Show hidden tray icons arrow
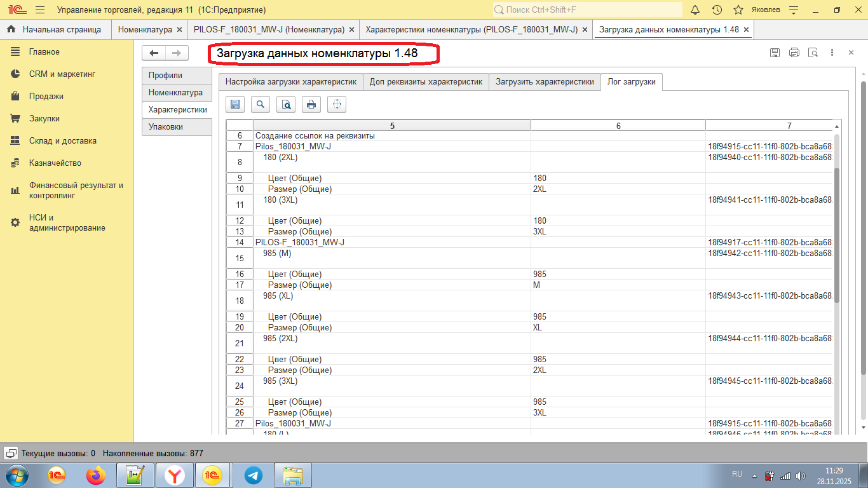This screenshot has width=868, height=488. point(754,475)
